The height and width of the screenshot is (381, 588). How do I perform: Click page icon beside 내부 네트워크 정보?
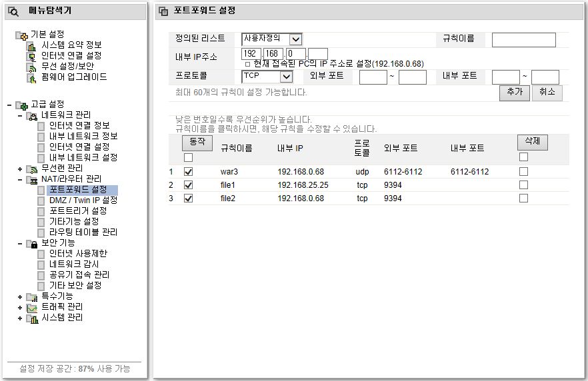pyautogui.click(x=41, y=137)
